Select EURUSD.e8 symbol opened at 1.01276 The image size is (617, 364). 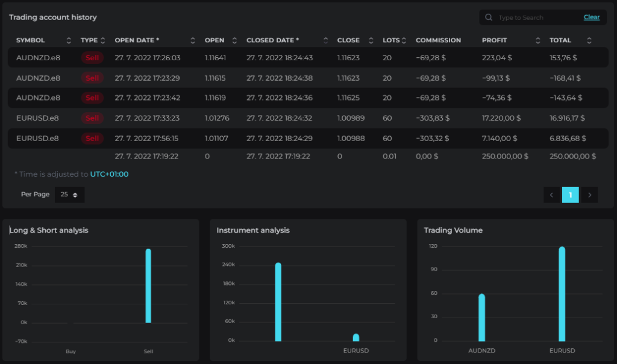tap(37, 118)
